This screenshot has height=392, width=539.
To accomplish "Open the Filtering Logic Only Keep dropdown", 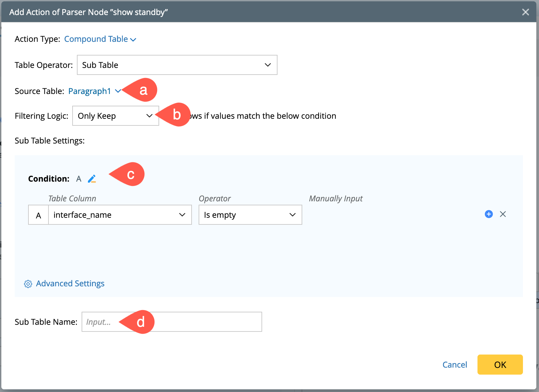I will tap(115, 116).
